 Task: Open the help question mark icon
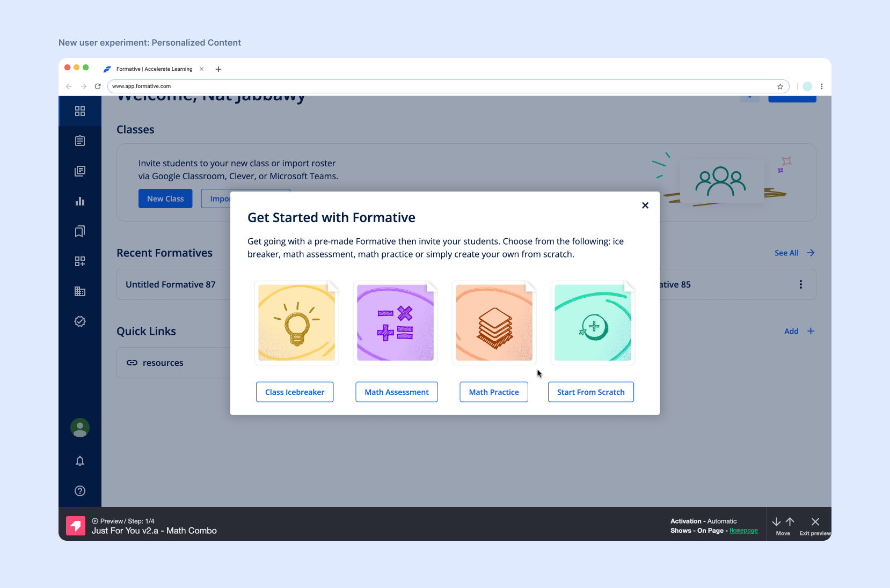tap(80, 491)
